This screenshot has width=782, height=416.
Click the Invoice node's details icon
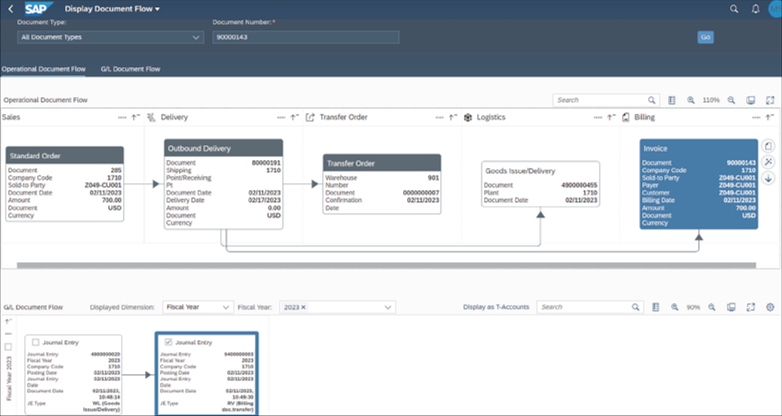pos(768,146)
